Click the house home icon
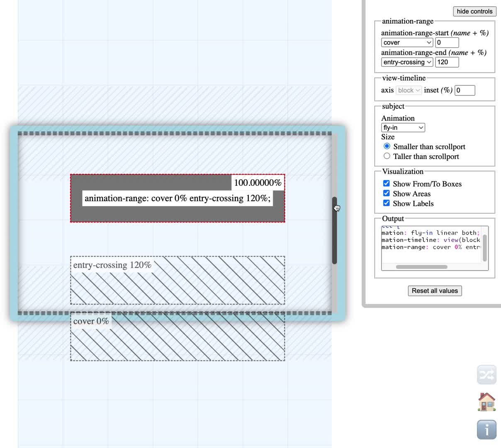This screenshot has height=448, width=501. (486, 402)
